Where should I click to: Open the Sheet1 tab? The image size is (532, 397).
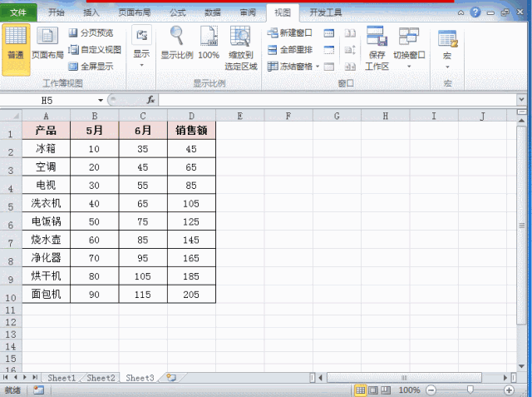coord(62,378)
